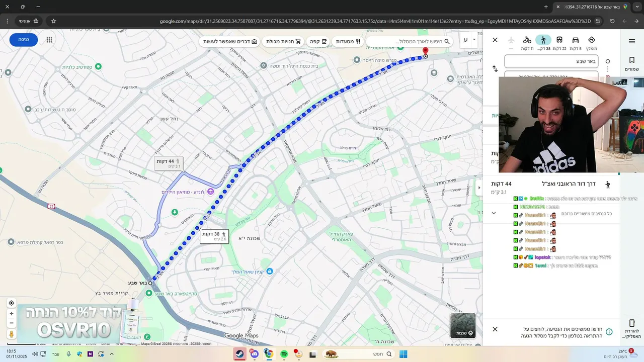Open the Google apps grid
Viewport: 644px width, 362px height.
click(x=49, y=40)
